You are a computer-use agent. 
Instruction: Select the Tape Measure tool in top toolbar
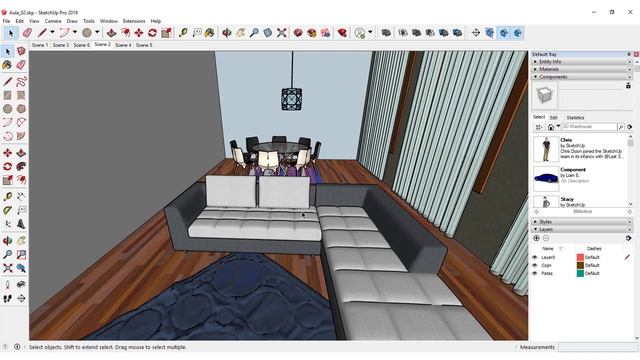pos(183,33)
